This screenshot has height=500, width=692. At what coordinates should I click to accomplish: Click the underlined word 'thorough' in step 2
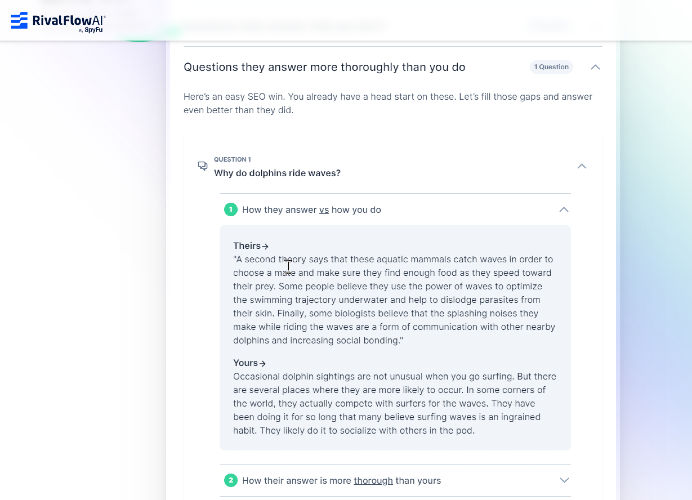point(373,481)
